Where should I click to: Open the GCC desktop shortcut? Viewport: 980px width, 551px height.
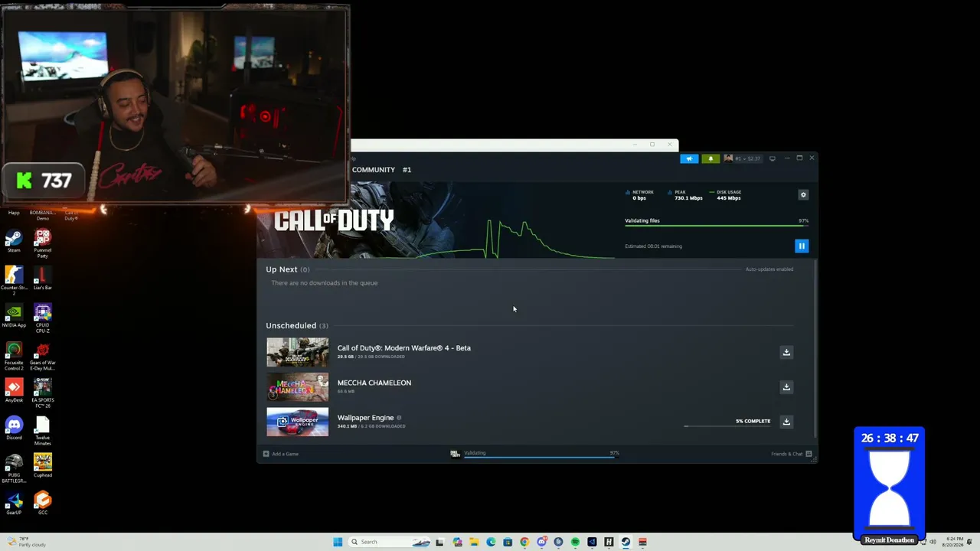(42, 504)
